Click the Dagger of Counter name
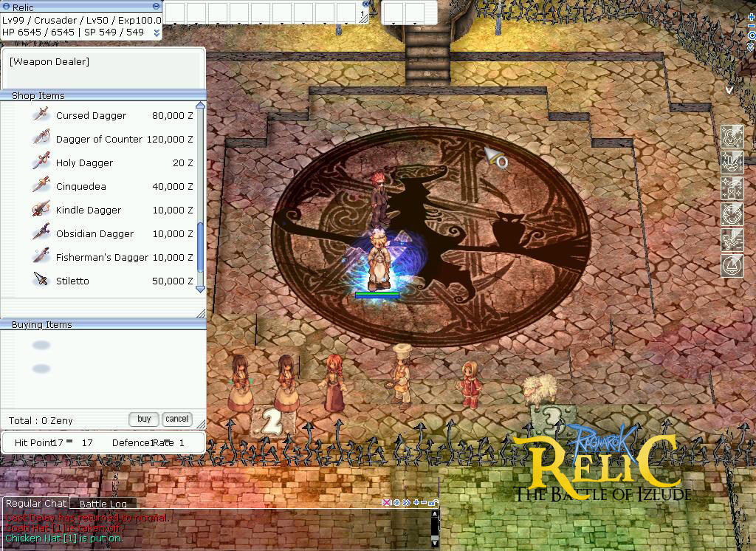This screenshot has width=756, height=551. point(99,139)
